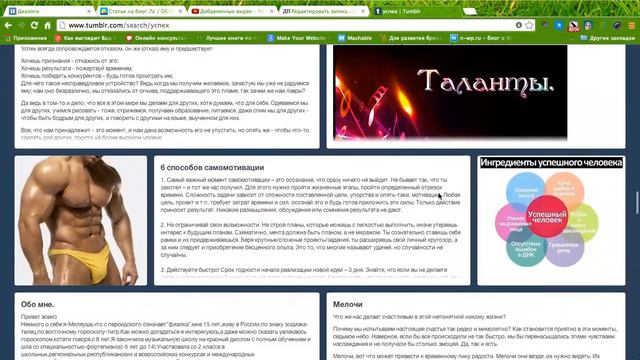Click the dark round extension icon beside menu
This screenshot has height=360, width=640.
point(617,25)
